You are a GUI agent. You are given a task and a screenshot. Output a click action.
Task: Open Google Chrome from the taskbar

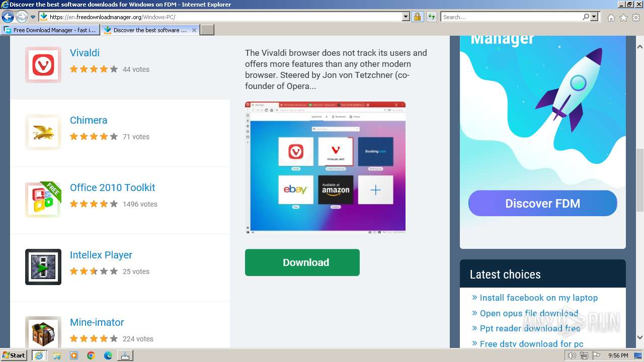[x=91, y=355]
